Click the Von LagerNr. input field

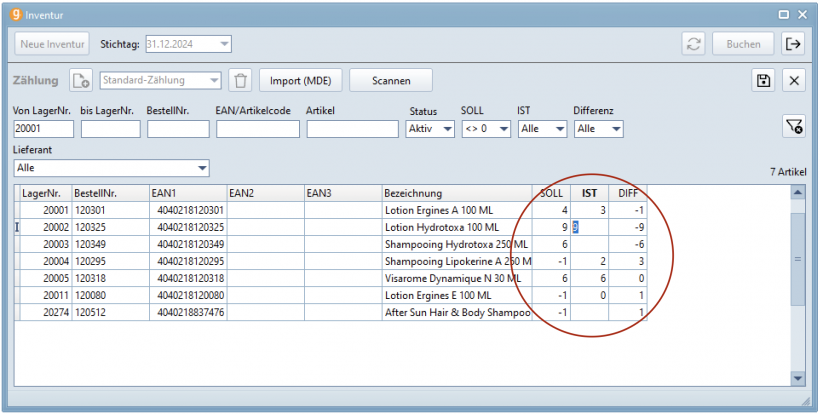pyautogui.click(x=43, y=129)
